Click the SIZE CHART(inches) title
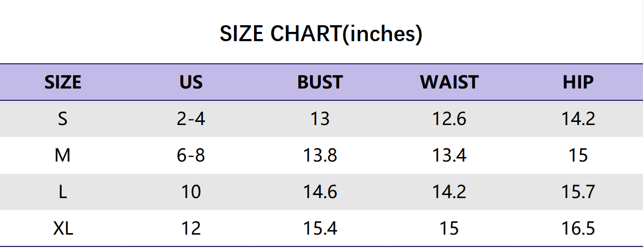Image resolution: width=644 pixels, height=248 pixels. tap(321, 34)
